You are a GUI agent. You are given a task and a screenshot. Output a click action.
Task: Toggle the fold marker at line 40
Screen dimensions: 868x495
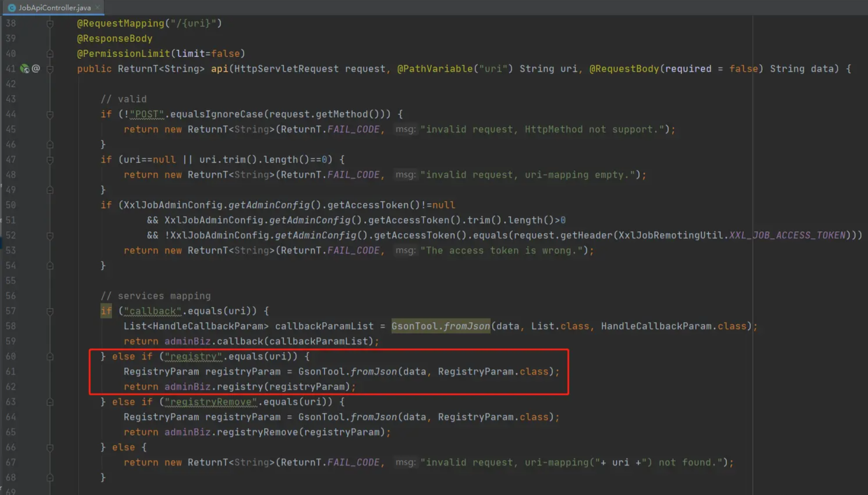50,54
